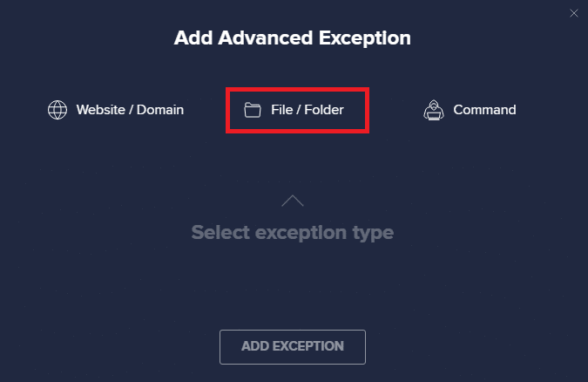Click the globe icon for Website / Domain

pos(57,111)
